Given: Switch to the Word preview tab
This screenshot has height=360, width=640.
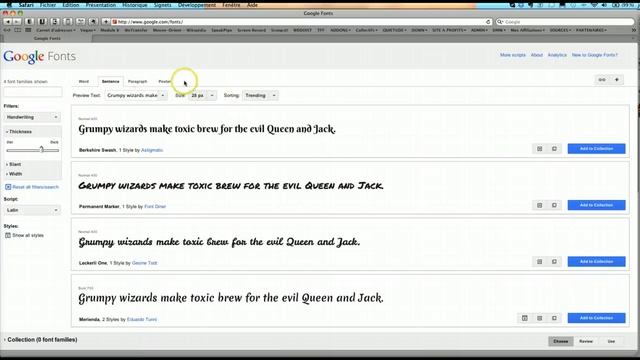Looking at the screenshot, I should (84, 81).
